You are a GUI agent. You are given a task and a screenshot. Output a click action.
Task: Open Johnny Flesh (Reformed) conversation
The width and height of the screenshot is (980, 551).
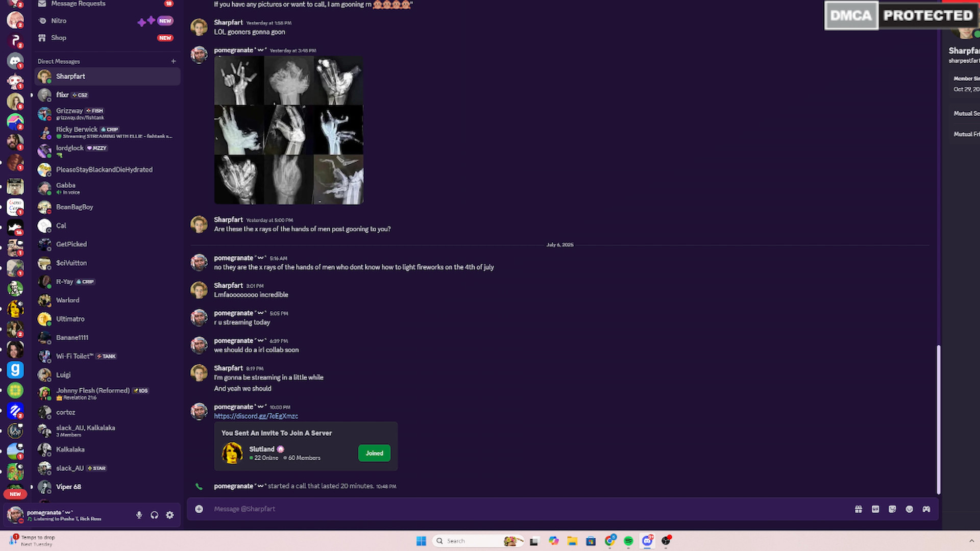pos(107,393)
